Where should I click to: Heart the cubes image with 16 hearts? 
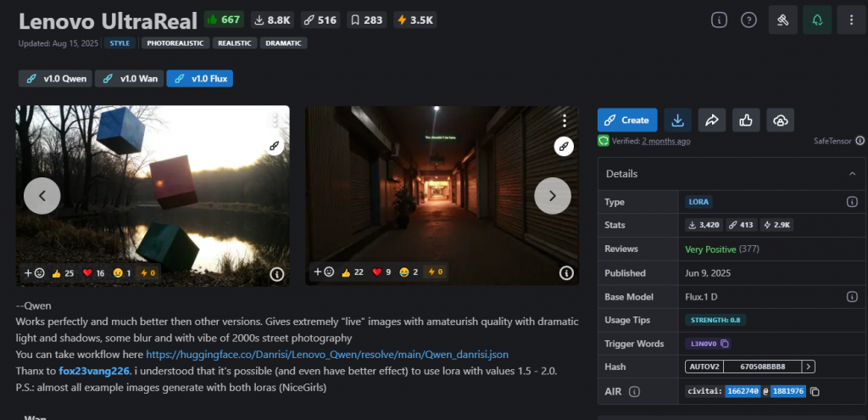tap(93, 272)
